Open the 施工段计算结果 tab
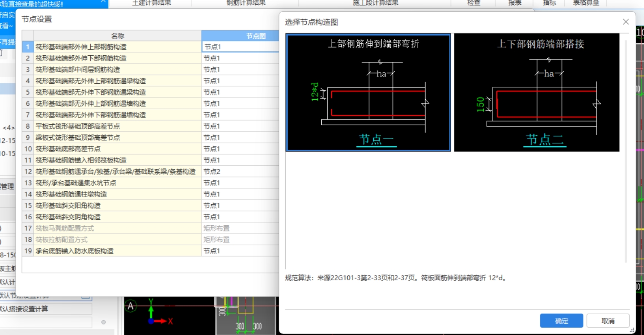Screen dimensions: 644x335 (375, 3)
